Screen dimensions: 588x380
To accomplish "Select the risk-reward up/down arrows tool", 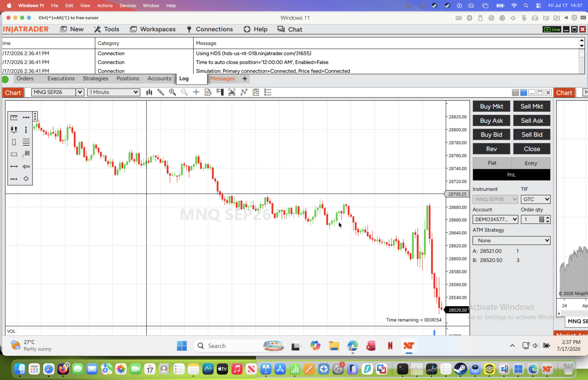I will click(x=14, y=129).
